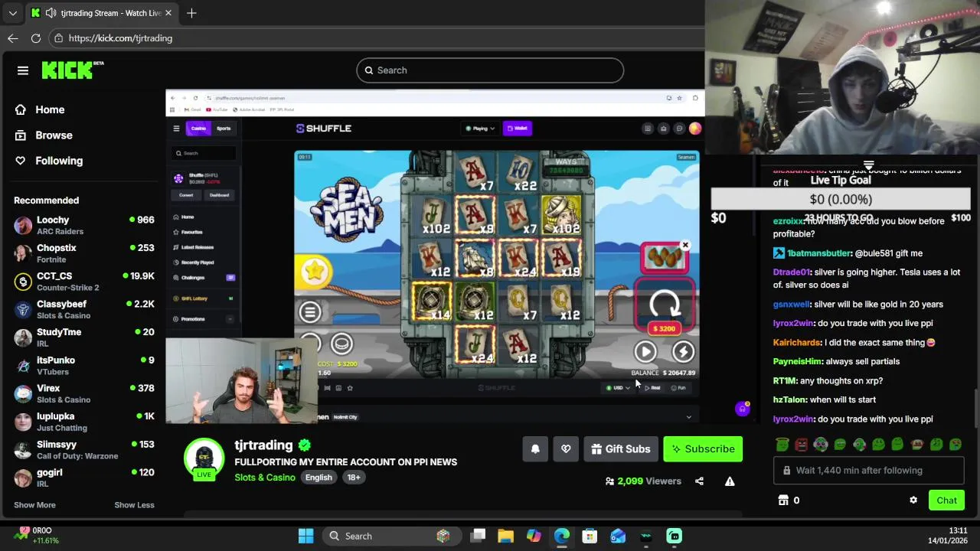Click the green Chat send button
The image size is (980, 551).
point(946,500)
